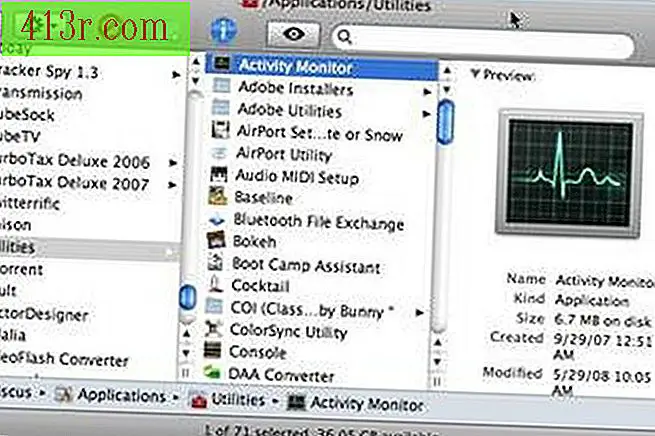The height and width of the screenshot is (436, 655).
Task: Expand the COI (Class...by Bunny folder arrow
Action: pos(420,312)
